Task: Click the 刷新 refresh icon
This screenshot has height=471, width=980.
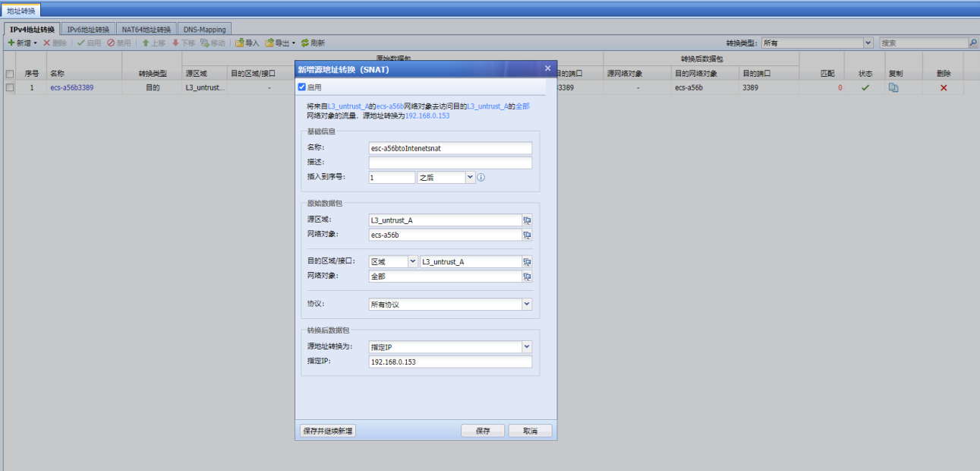Action: click(x=305, y=43)
